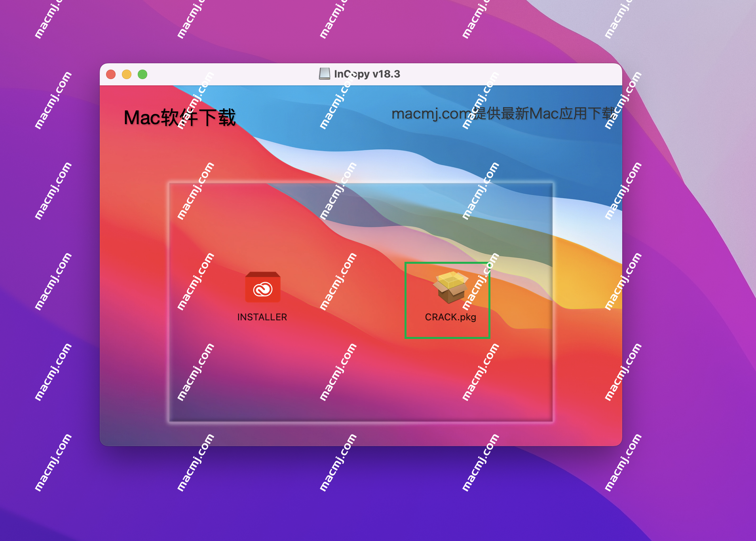Open the INSTALLER Creative Cloud icon
This screenshot has width=756, height=541.
click(262, 288)
